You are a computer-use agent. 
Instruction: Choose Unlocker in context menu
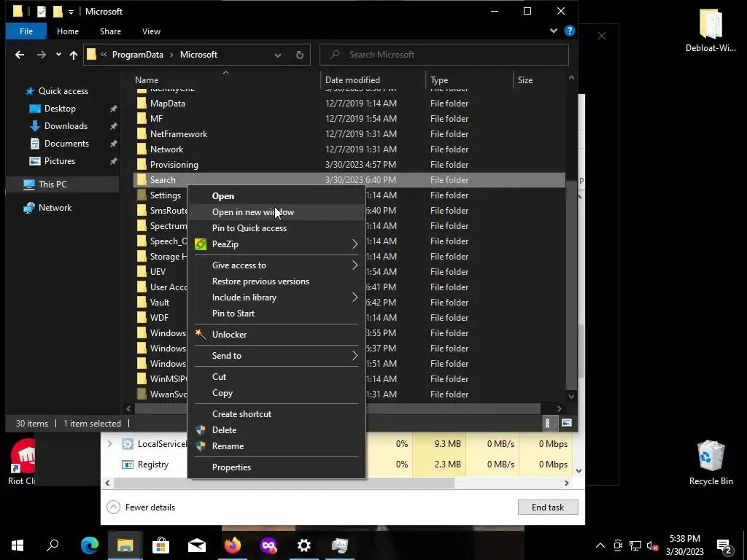[x=276, y=334]
